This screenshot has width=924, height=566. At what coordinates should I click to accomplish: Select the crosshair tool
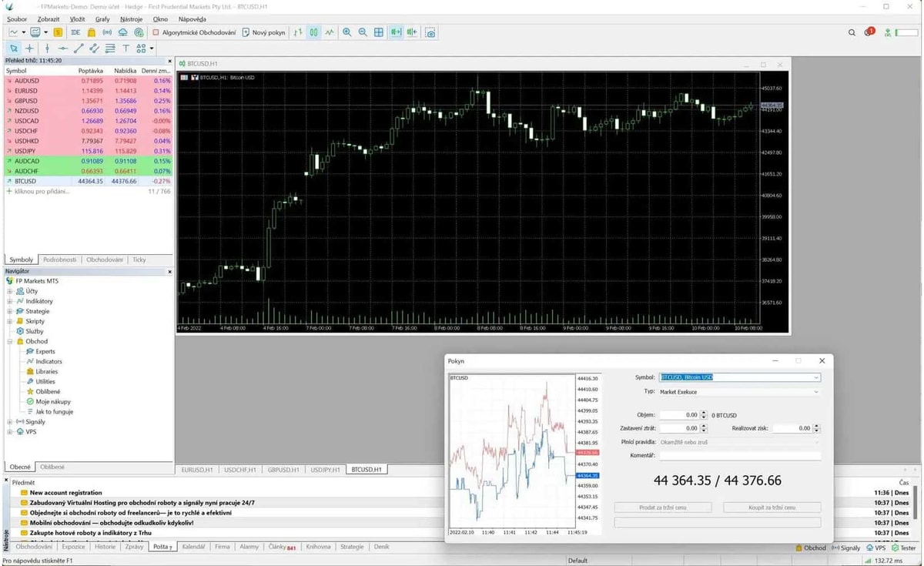point(29,48)
